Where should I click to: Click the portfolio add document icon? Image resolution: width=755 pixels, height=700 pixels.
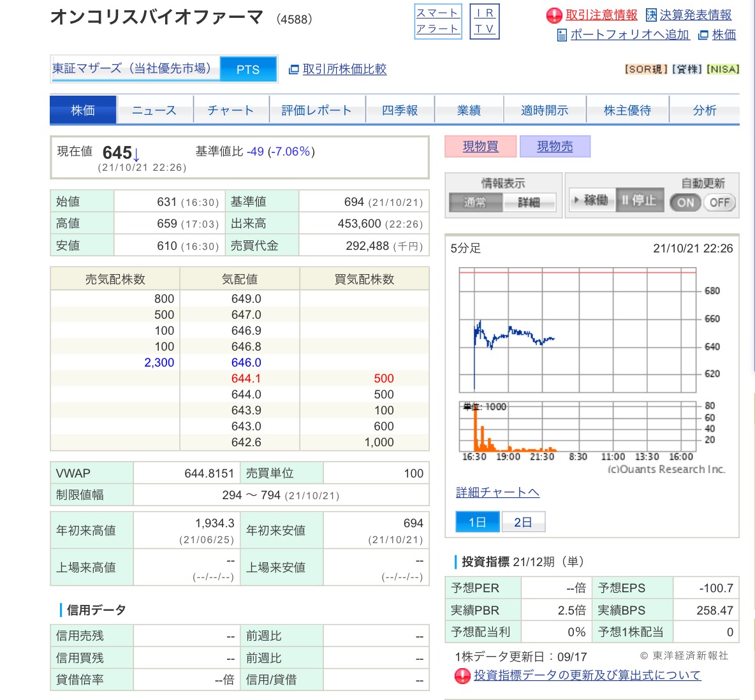pyautogui.click(x=561, y=35)
